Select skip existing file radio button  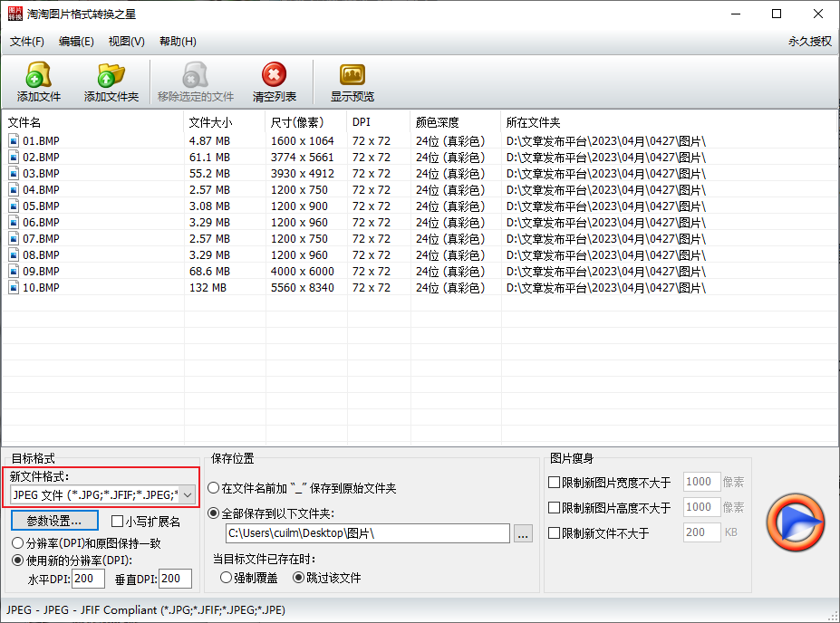tap(298, 578)
